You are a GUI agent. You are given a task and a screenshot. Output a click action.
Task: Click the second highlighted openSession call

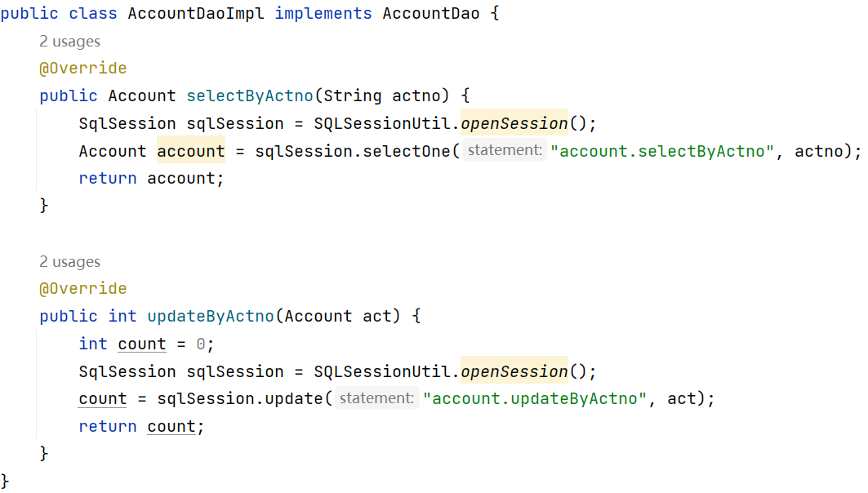coord(514,371)
